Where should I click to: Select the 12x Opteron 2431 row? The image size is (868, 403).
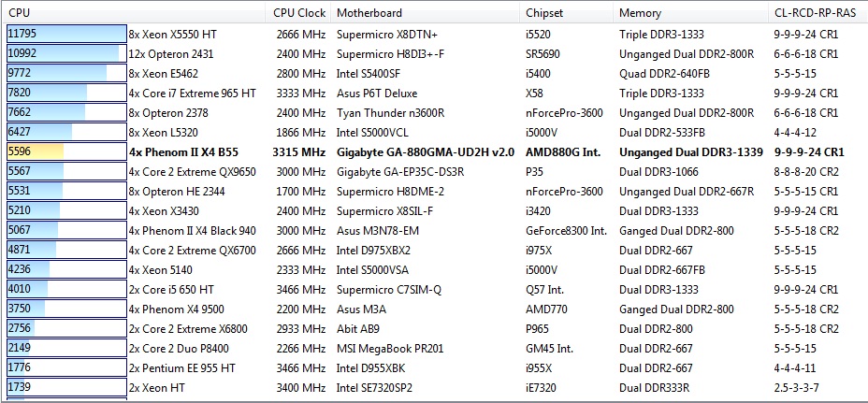tap(171, 53)
